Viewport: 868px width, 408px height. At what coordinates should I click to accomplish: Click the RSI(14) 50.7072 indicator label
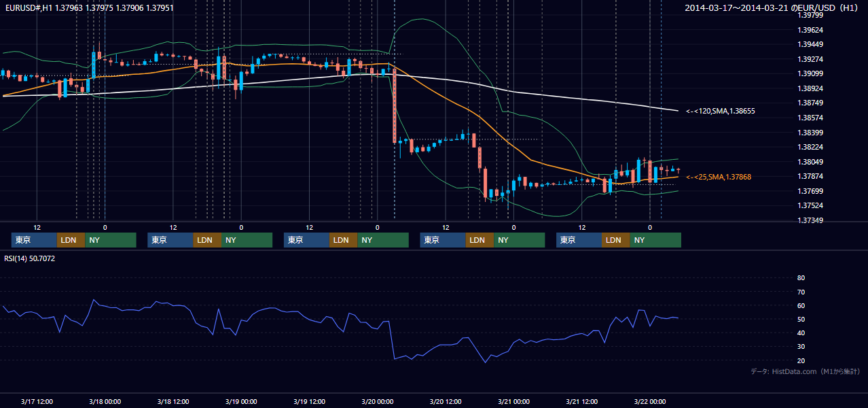tap(30, 258)
